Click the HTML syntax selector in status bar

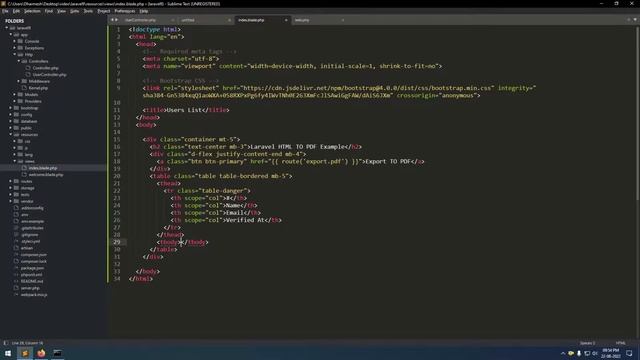click(x=620, y=343)
